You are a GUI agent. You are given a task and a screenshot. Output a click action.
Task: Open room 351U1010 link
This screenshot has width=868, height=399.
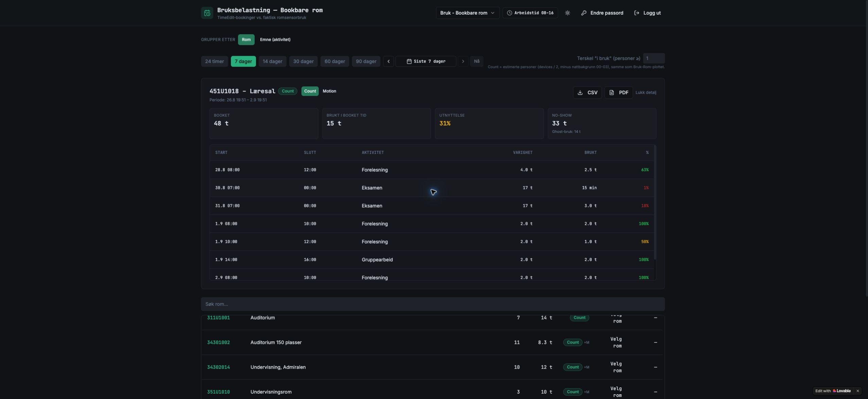tap(218, 392)
